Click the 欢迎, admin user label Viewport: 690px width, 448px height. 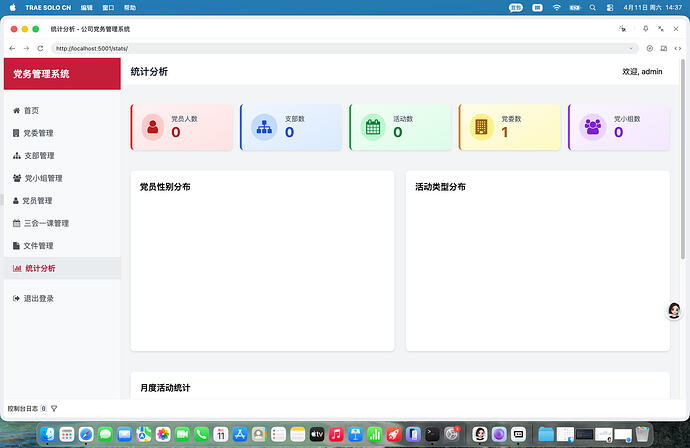click(642, 72)
